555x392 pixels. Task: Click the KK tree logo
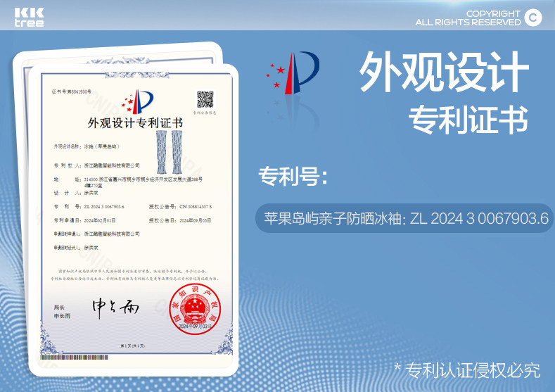click(29, 18)
